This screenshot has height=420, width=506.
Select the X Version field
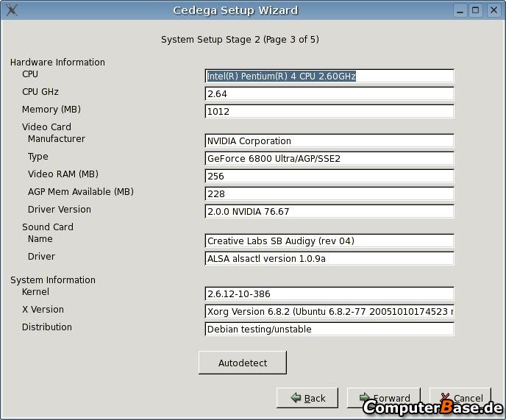tap(329, 312)
